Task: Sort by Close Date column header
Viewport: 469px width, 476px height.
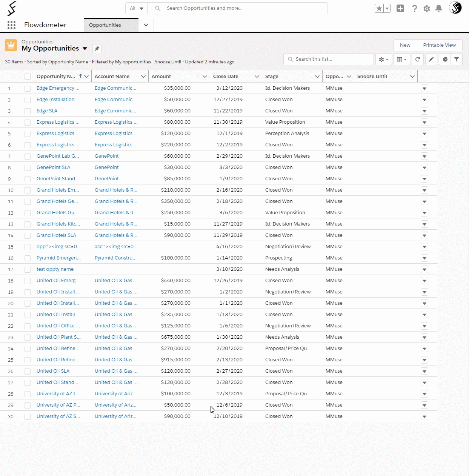Action: pyautogui.click(x=226, y=76)
